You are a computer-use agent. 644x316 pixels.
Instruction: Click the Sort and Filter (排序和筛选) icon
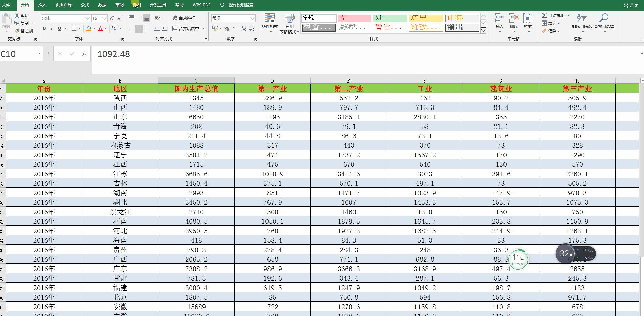581,22
